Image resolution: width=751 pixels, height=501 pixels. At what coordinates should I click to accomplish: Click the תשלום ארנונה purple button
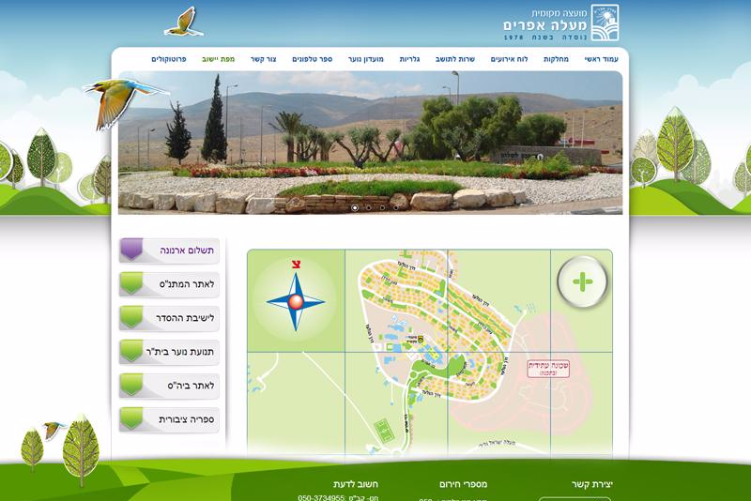point(170,250)
